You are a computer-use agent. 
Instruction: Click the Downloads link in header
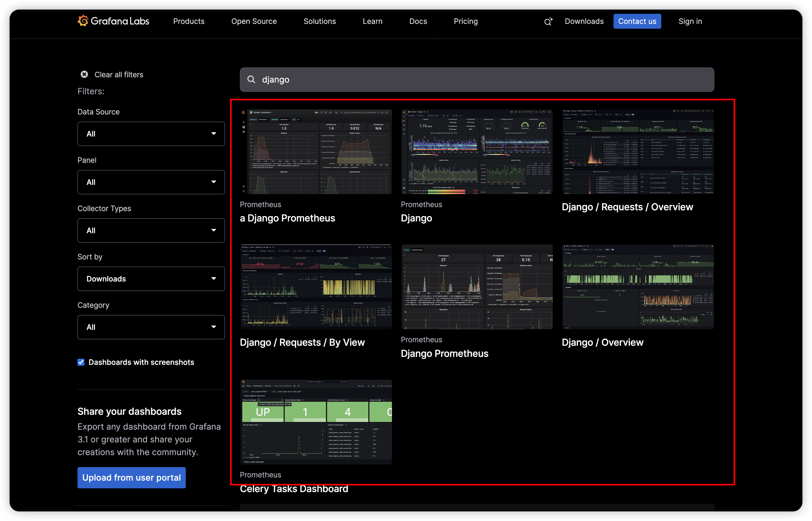click(x=584, y=21)
